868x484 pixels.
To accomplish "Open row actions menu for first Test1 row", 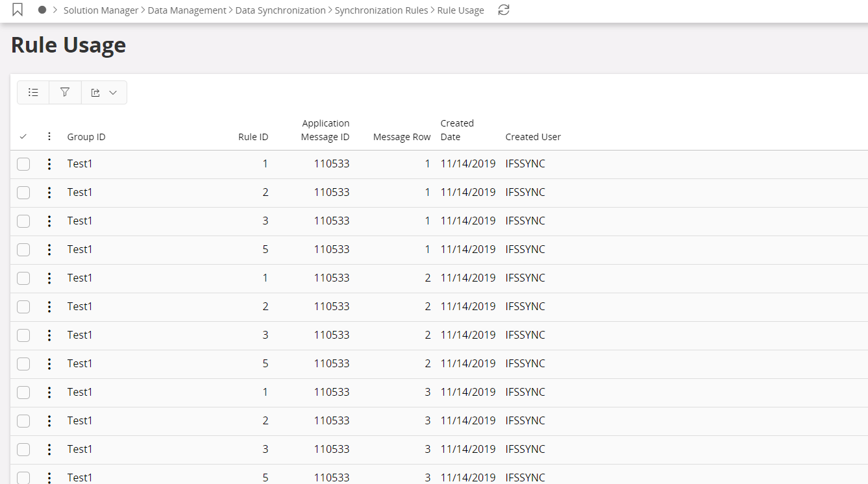I will pos(49,164).
